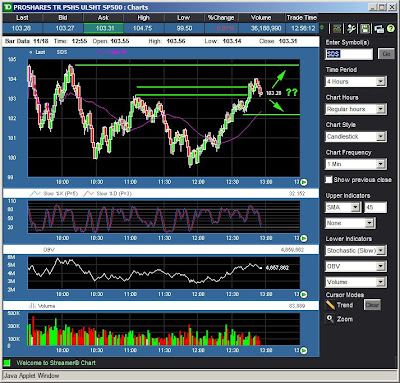Click the green arrow right of price chart axis

coord(304,182)
